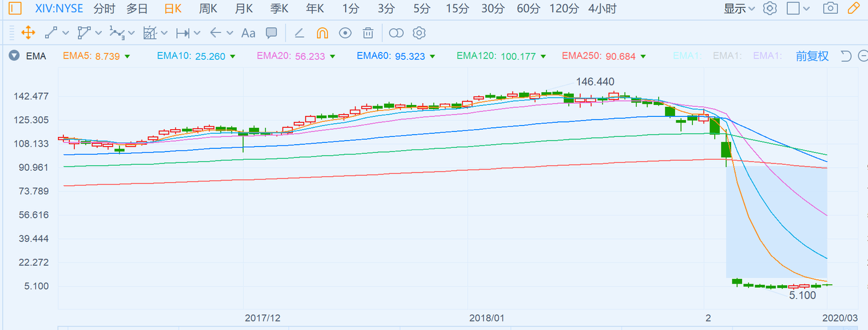868x330 pixels.
Task: Take a chart screenshot with camera icon
Action: 831,8
